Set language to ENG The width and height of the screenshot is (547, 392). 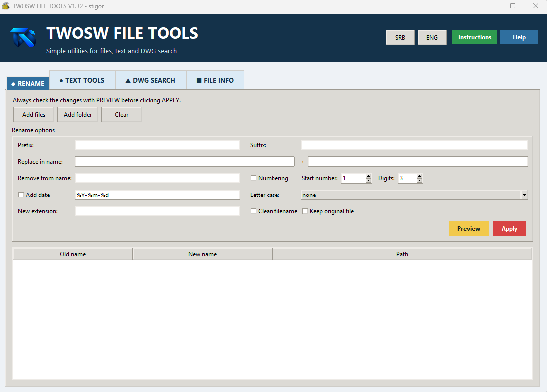point(432,38)
